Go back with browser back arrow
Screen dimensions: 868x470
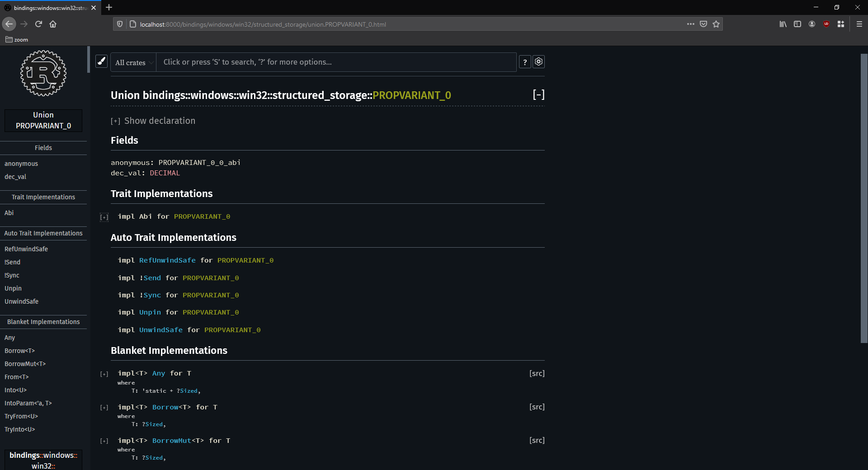tap(9, 24)
